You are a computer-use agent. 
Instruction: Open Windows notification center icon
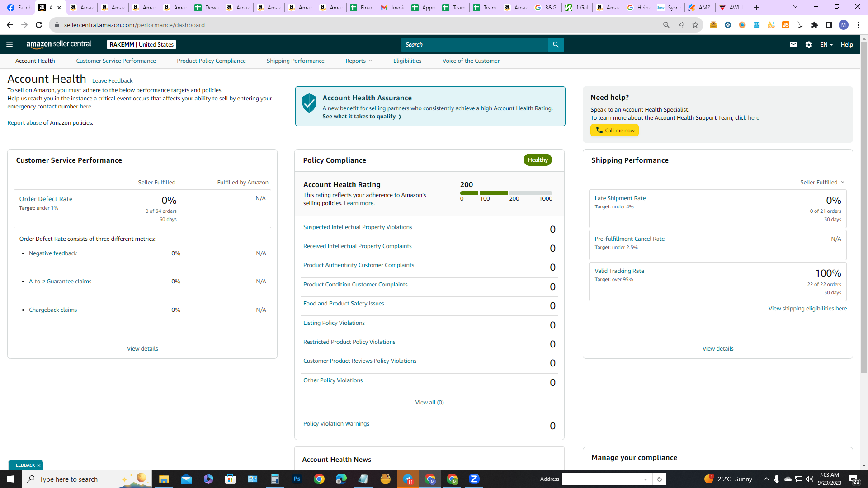[854, 479]
